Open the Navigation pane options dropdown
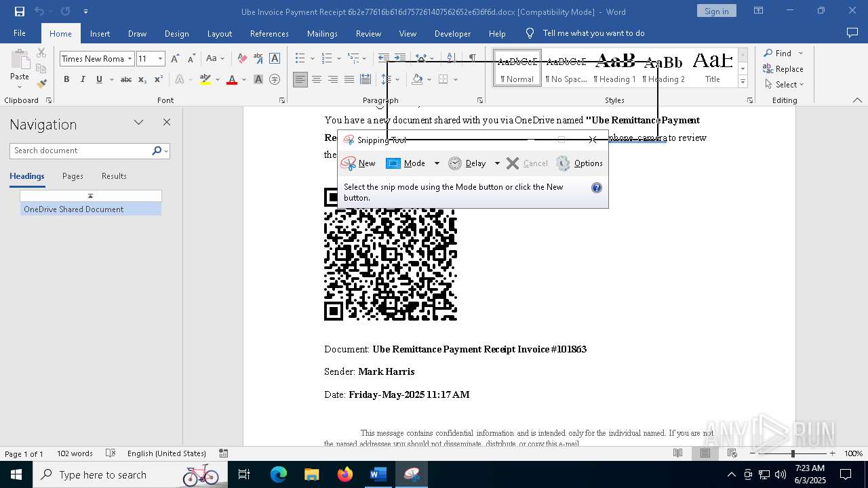 tap(138, 122)
